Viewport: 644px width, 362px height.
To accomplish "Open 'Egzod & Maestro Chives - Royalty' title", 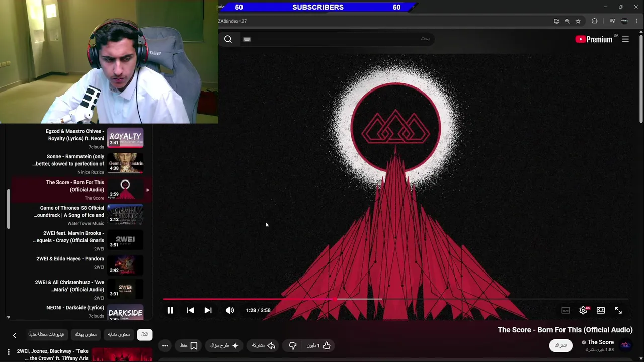I will 76,135.
